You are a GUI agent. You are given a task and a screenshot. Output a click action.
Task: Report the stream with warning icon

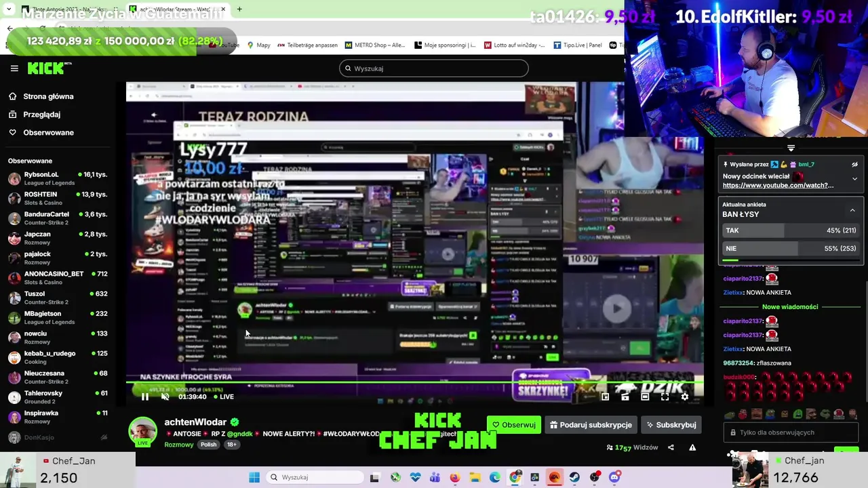click(x=692, y=447)
